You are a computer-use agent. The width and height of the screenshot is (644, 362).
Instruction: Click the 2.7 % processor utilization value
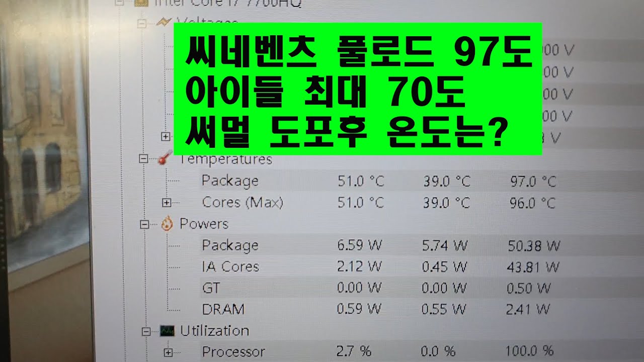[354, 351]
